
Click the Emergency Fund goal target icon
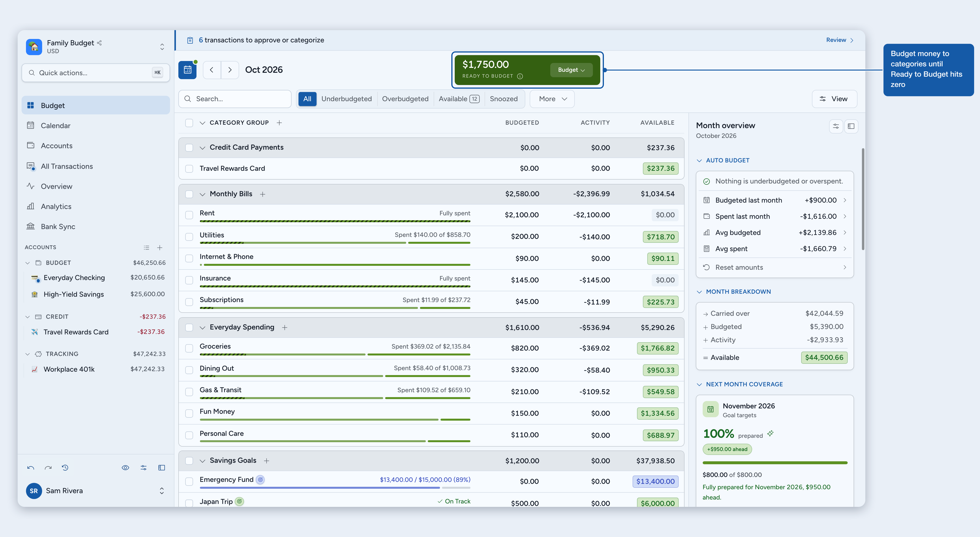[260, 480]
